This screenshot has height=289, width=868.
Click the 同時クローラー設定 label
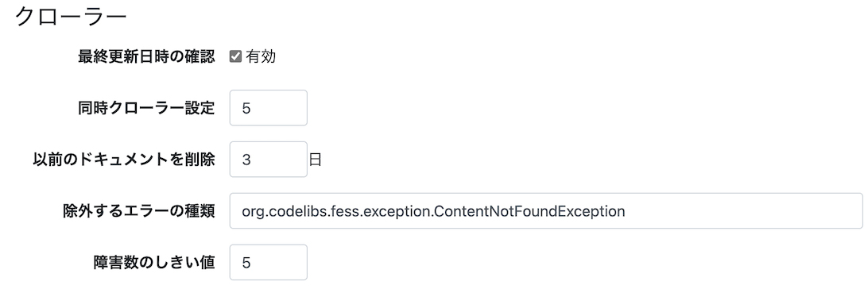click(146, 108)
